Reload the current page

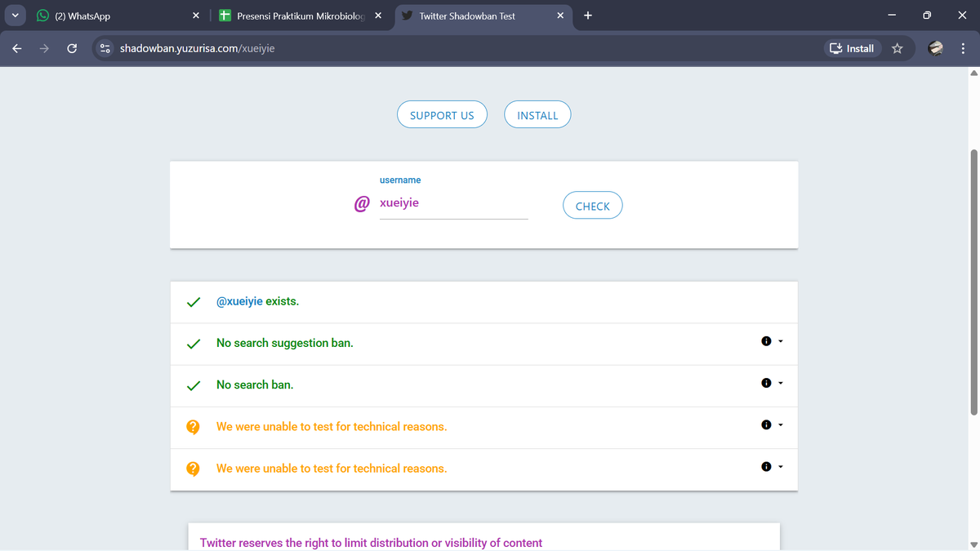72,48
